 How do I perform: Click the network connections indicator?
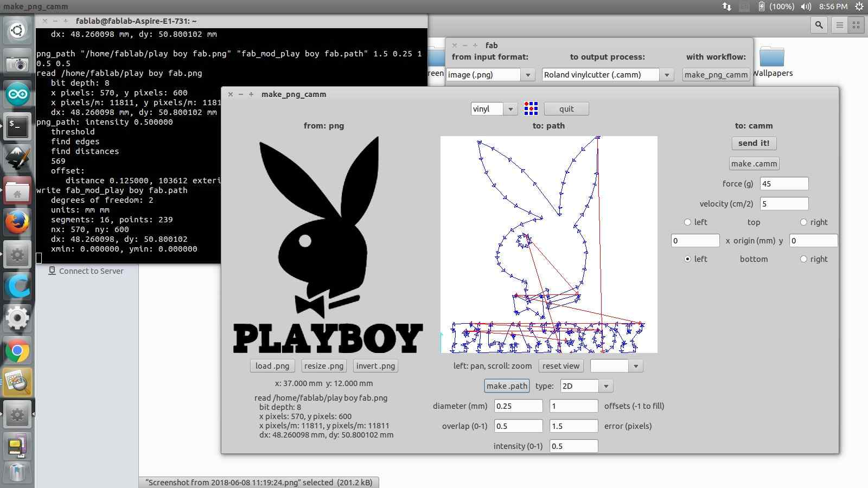pyautogui.click(x=726, y=7)
